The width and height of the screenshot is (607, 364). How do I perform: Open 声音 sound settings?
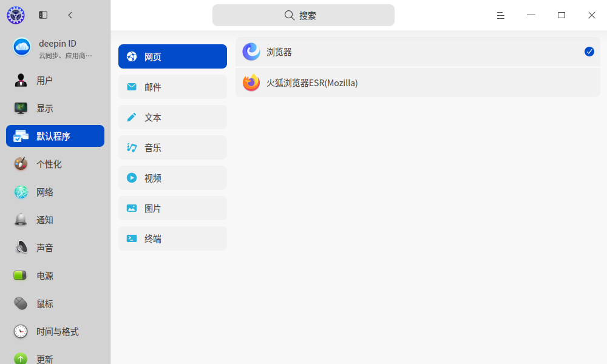(55, 248)
